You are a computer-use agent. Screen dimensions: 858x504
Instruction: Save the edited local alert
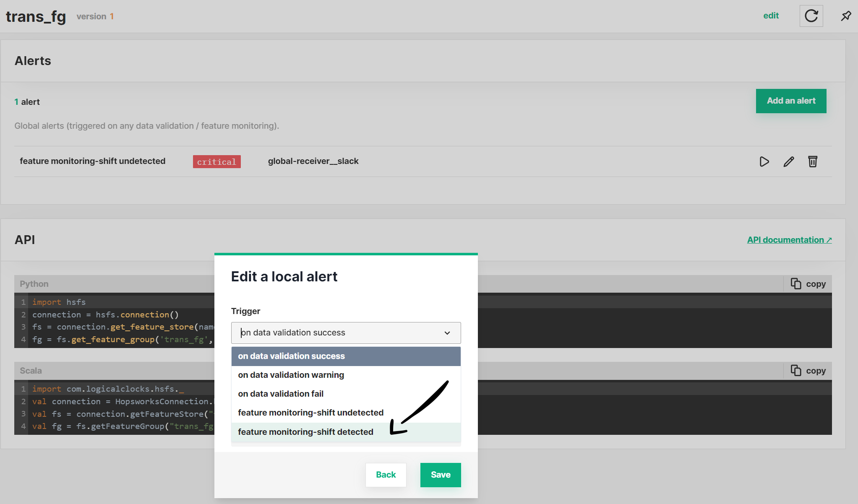click(x=440, y=475)
